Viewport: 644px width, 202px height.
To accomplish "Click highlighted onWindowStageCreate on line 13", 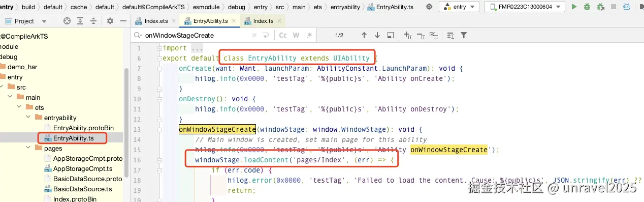I will [x=217, y=129].
